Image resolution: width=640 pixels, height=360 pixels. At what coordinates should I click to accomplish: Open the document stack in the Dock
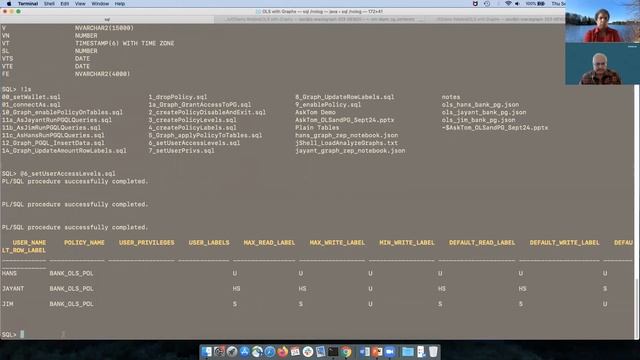click(x=421, y=351)
